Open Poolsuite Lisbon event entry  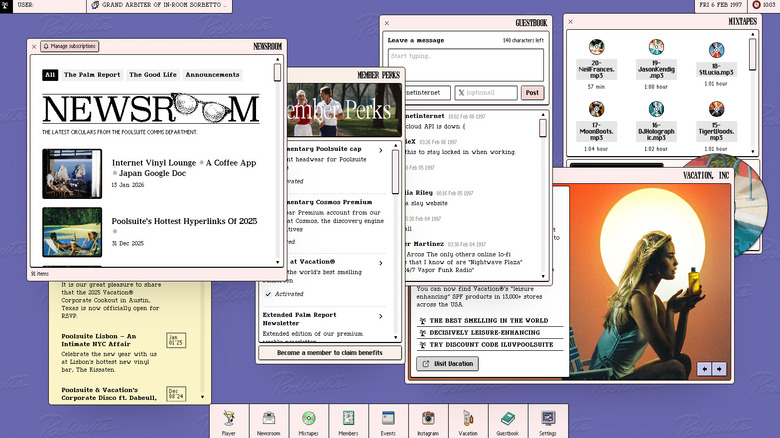tap(98, 340)
